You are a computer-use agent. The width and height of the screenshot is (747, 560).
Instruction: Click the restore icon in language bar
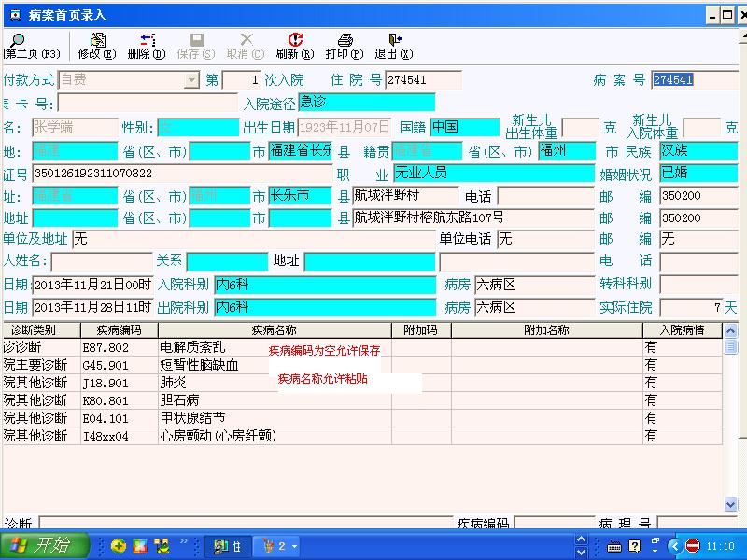(655, 541)
